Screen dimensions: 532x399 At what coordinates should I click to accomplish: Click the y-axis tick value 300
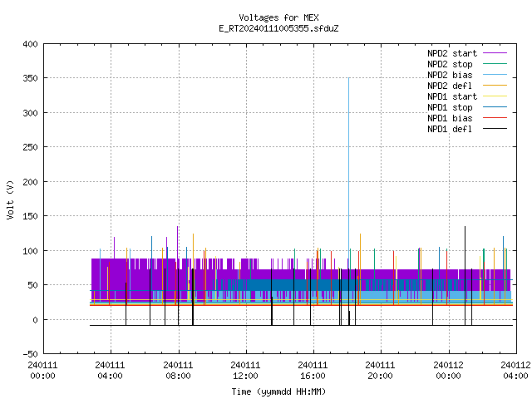(30, 113)
